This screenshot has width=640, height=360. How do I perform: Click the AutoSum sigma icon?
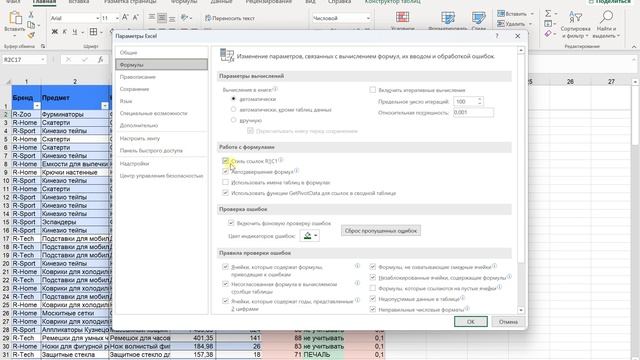tap(548, 14)
